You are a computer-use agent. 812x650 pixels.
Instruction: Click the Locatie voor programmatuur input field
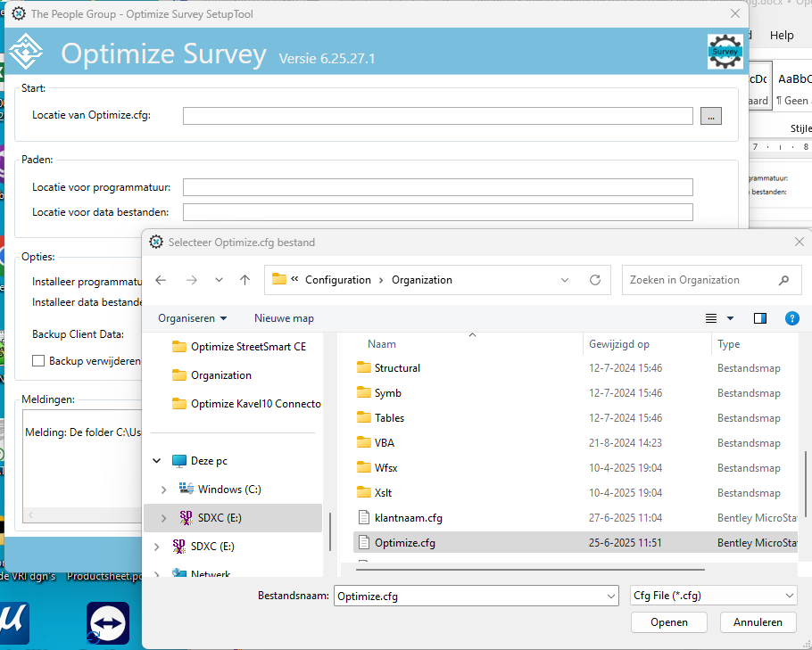tap(437, 187)
